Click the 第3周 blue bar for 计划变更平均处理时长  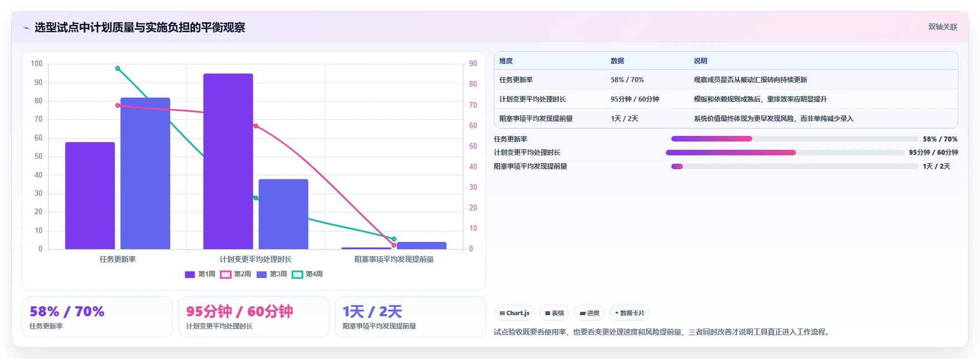283,214
